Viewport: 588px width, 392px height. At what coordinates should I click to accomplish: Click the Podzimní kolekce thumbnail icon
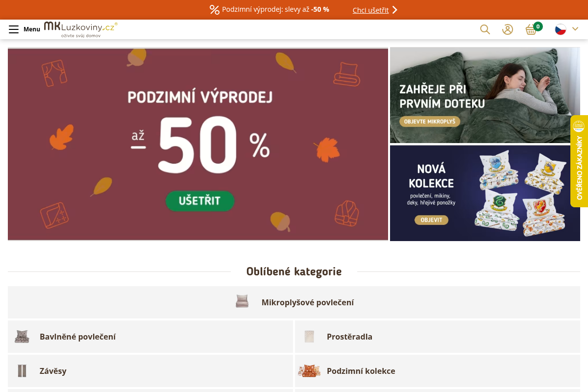click(x=309, y=371)
